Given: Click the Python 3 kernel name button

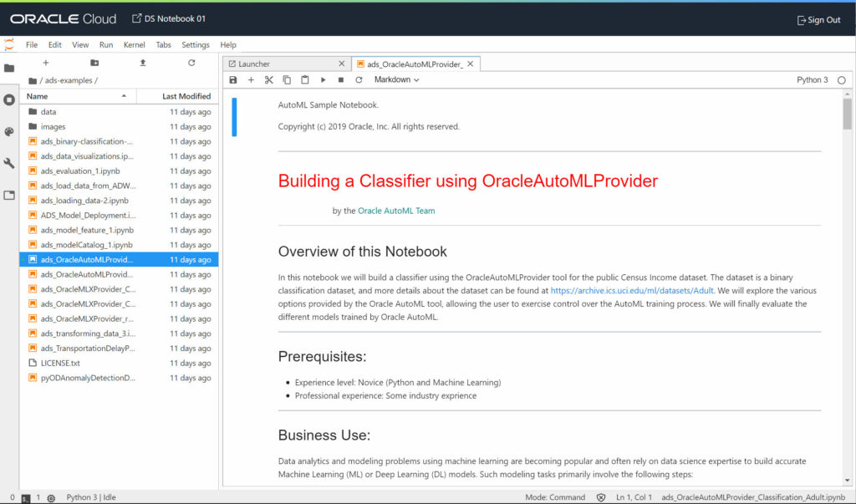Looking at the screenshot, I should 812,79.
